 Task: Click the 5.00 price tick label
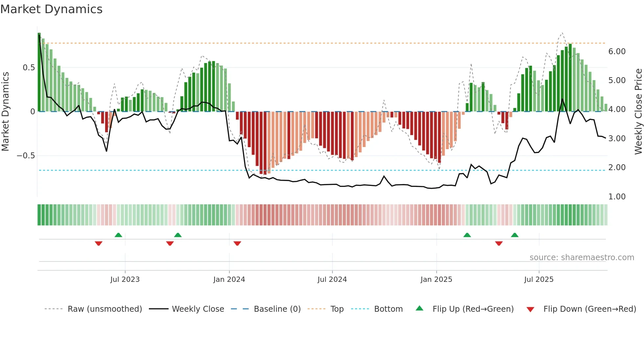(617, 80)
